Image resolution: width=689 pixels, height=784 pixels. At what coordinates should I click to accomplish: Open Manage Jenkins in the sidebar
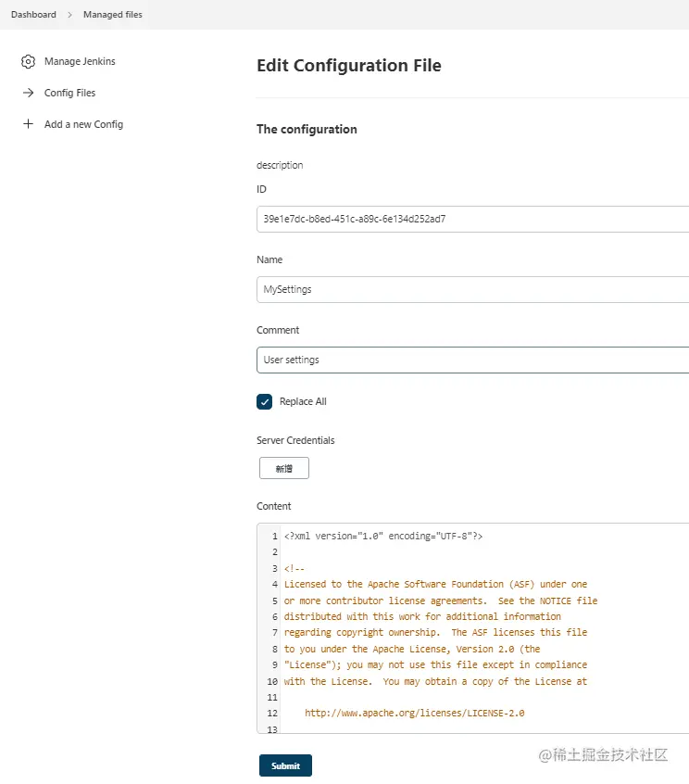coord(80,61)
